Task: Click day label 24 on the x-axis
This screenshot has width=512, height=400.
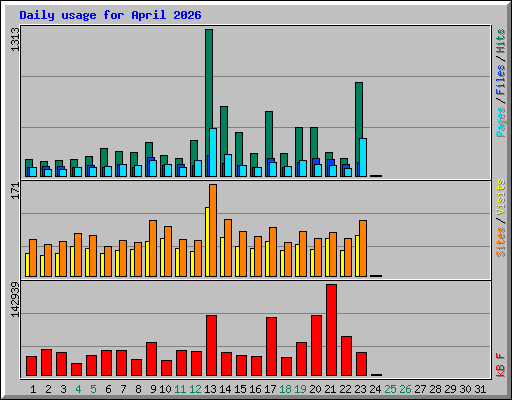Action: click(x=375, y=389)
